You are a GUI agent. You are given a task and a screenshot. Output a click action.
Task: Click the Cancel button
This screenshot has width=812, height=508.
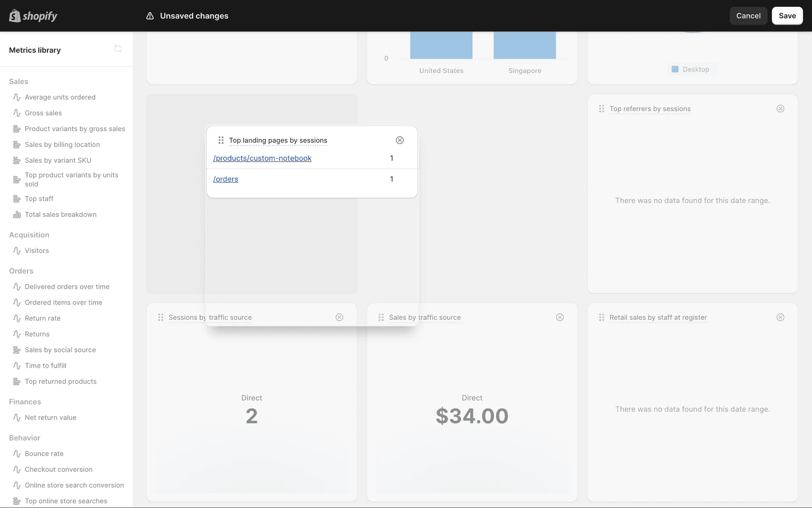point(748,16)
